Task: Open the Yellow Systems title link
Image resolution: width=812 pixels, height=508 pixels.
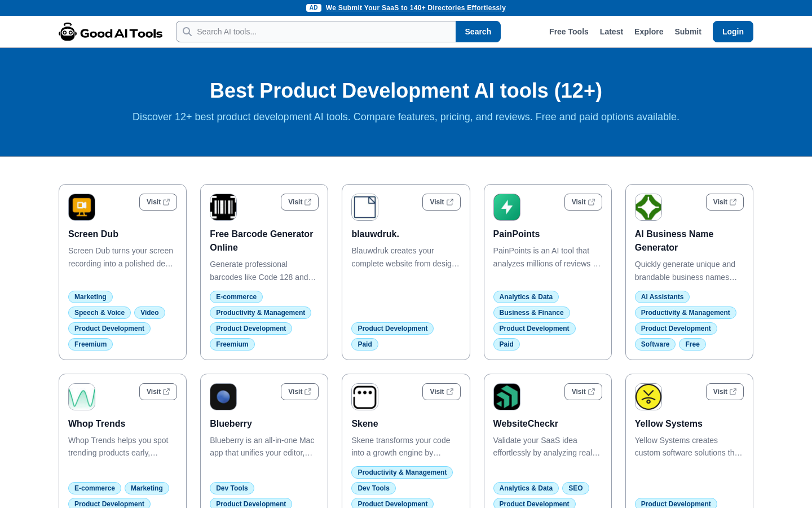Action: [x=669, y=423]
